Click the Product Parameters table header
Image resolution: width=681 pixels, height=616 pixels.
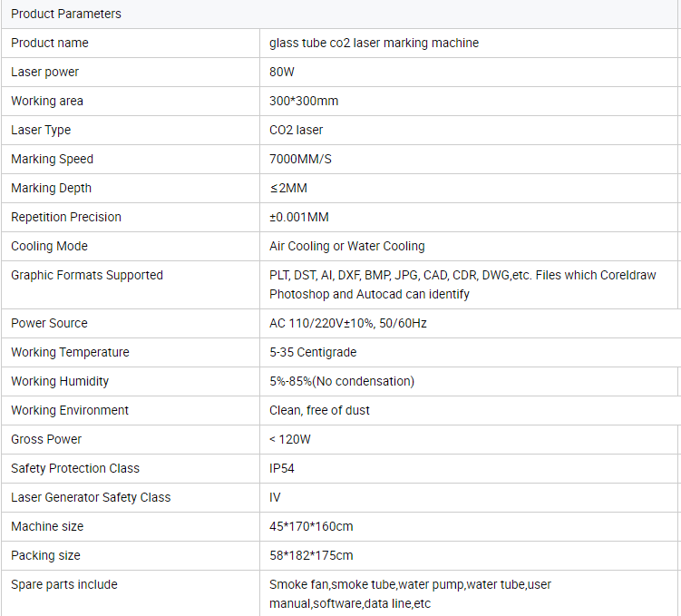click(66, 14)
